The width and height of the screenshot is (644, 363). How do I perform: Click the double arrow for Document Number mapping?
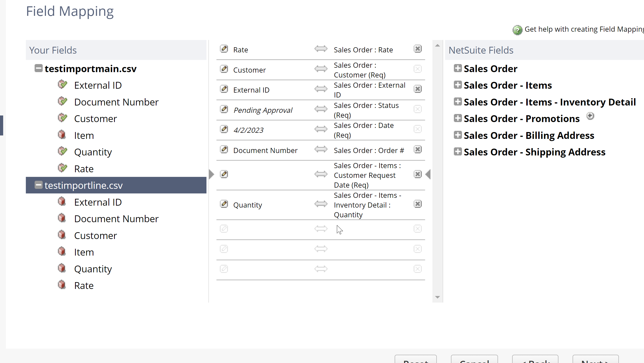321,149
